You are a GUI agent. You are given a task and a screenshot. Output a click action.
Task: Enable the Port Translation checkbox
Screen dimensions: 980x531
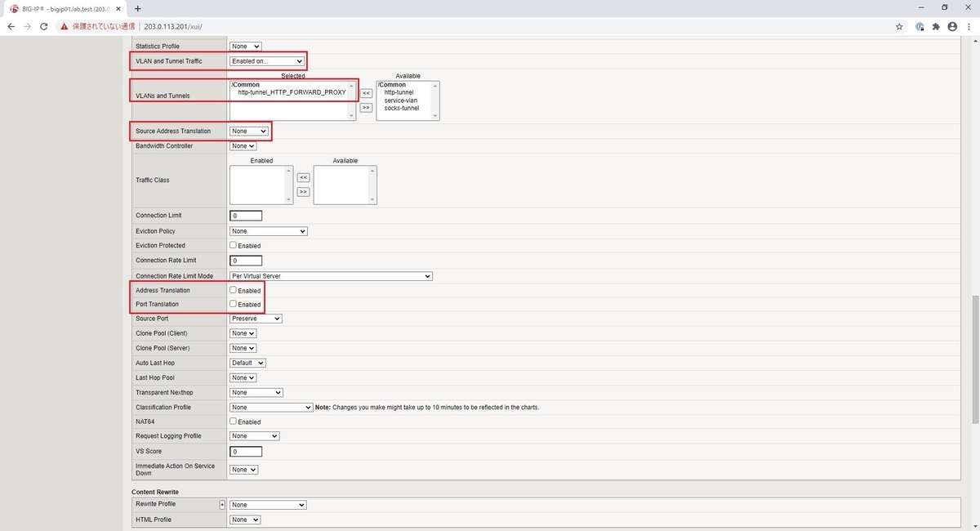pos(233,304)
